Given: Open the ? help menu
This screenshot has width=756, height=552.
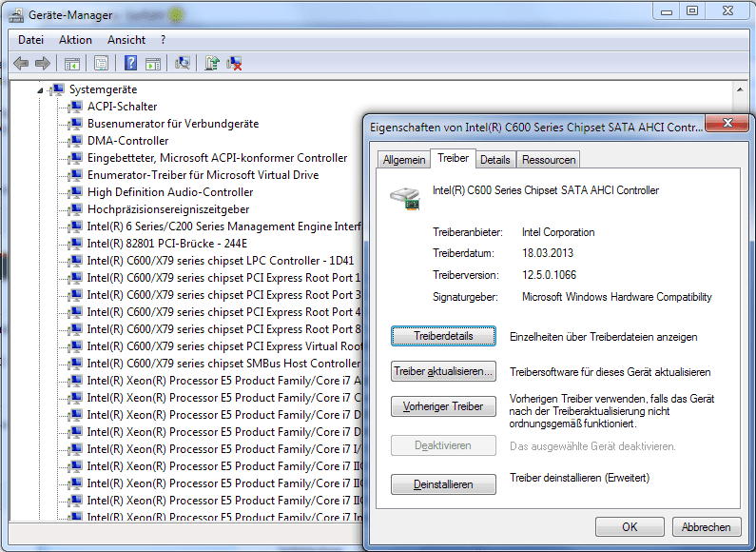Looking at the screenshot, I should pos(163,40).
